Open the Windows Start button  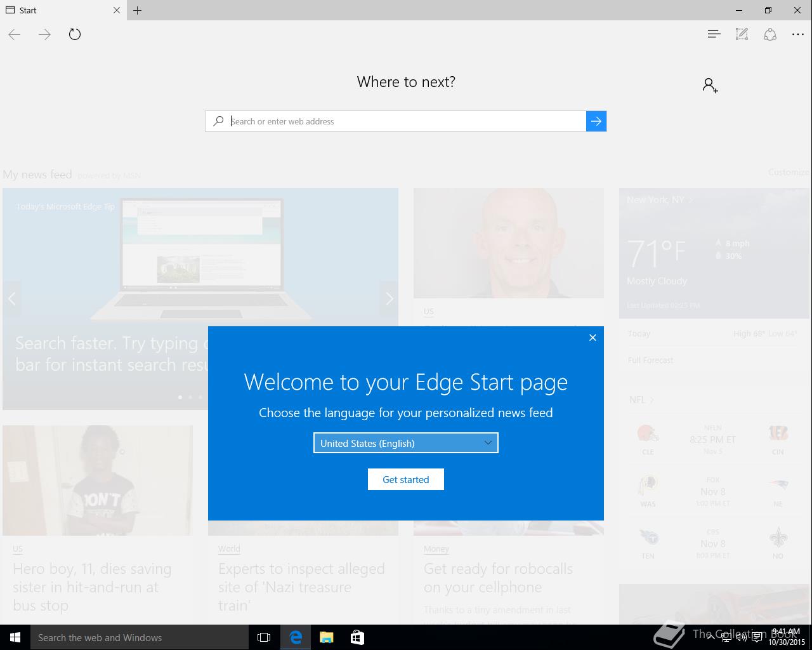(x=15, y=637)
